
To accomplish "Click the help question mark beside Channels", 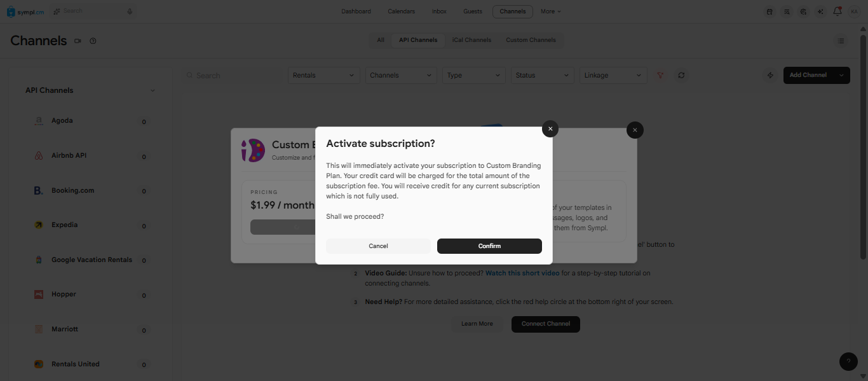I will coord(93,41).
